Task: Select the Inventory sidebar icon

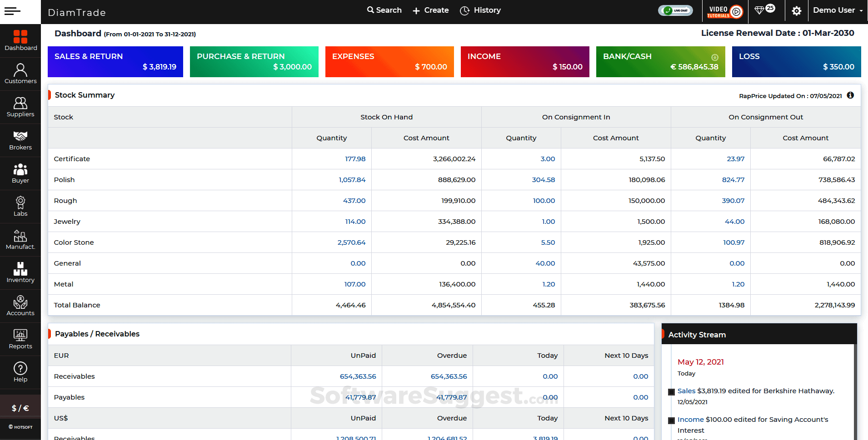Action: 20,272
